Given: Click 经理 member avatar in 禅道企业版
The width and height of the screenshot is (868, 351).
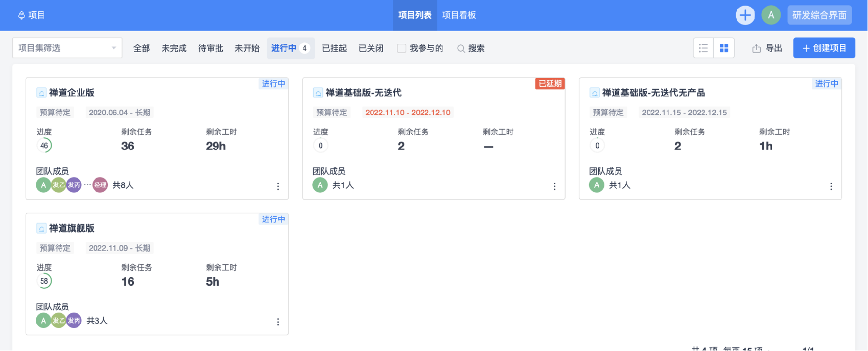Looking at the screenshot, I should point(100,185).
